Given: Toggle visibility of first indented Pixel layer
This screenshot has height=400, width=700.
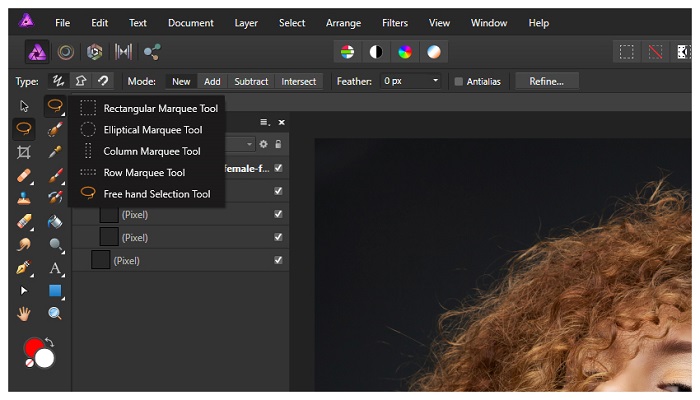Looking at the screenshot, I should 278,214.
